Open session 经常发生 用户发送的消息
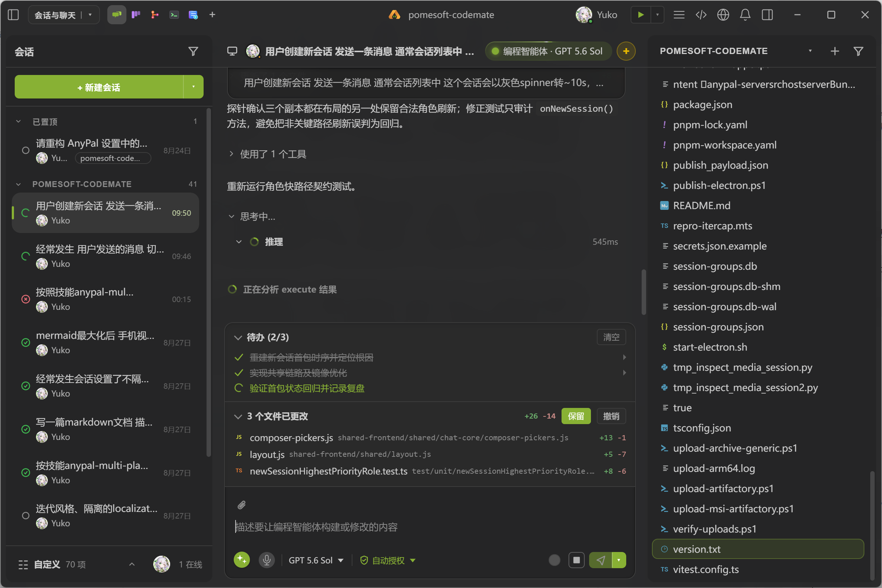882x588 pixels. (106, 256)
